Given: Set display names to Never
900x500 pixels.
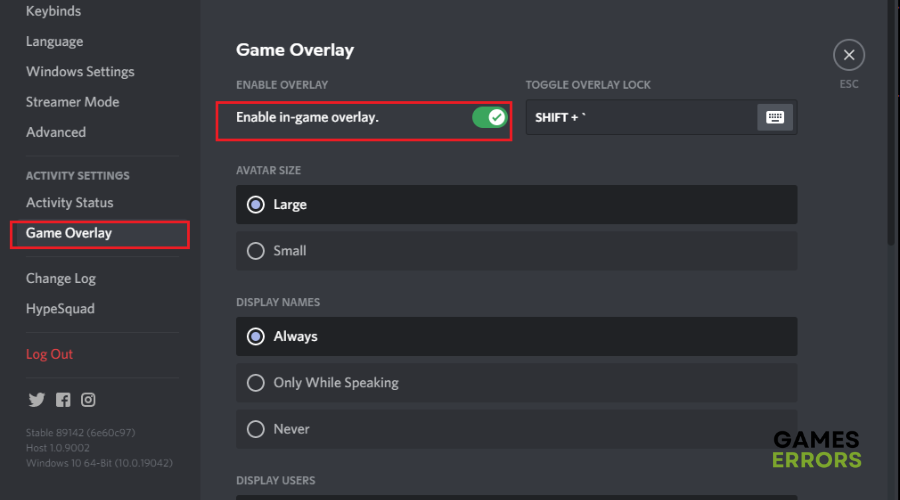Looking at the screenshot, I should coord(517,429).
